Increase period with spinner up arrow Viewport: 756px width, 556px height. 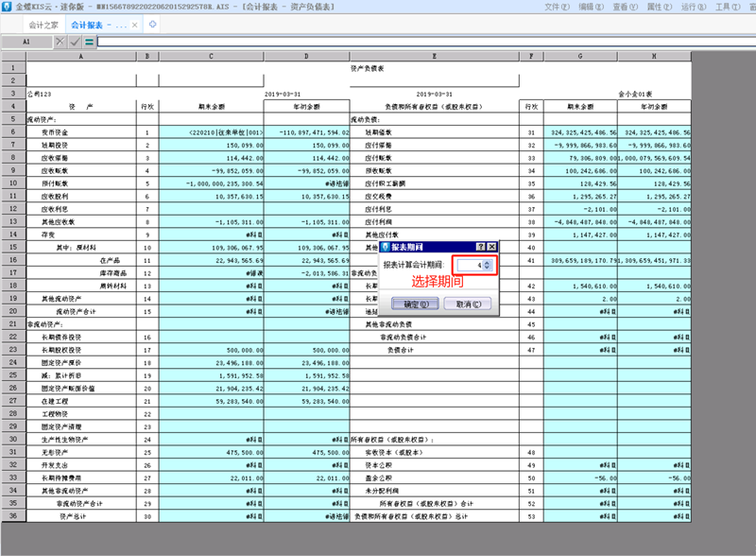(487, 262)
